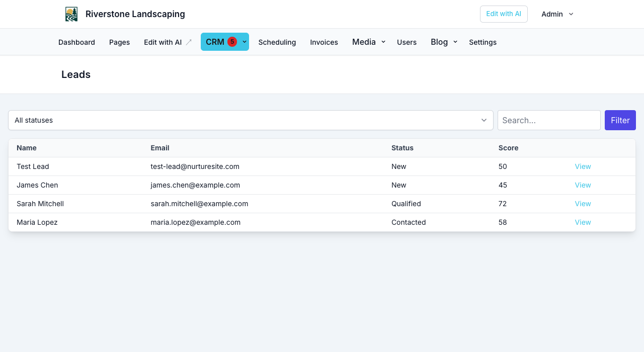Click sarah.mitchell@example.com email
Viewport: 644px width, 352px height.
pos(199,204)
